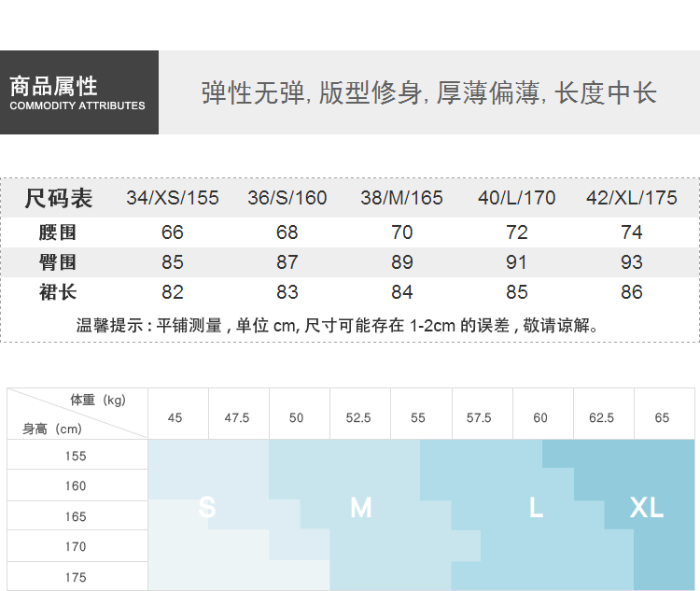Select the 40/L/170 size column header
This screenshot has height=591, width=700.
(516, 198)
